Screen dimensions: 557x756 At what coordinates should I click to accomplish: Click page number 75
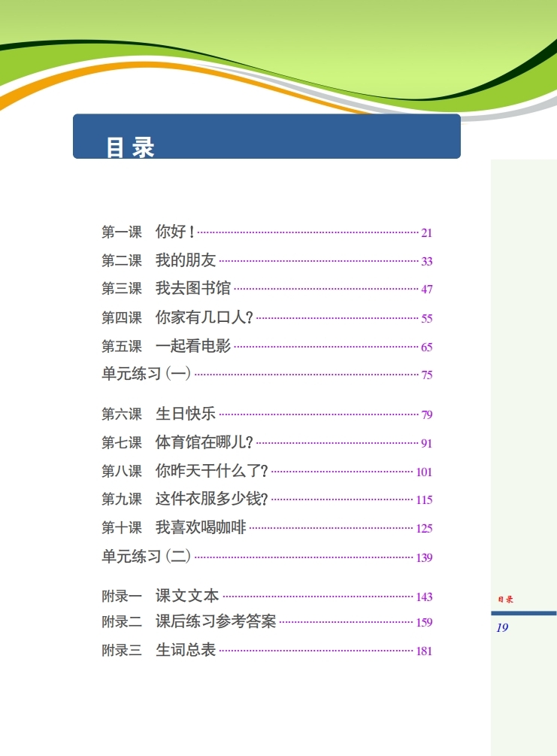(426, 375)
